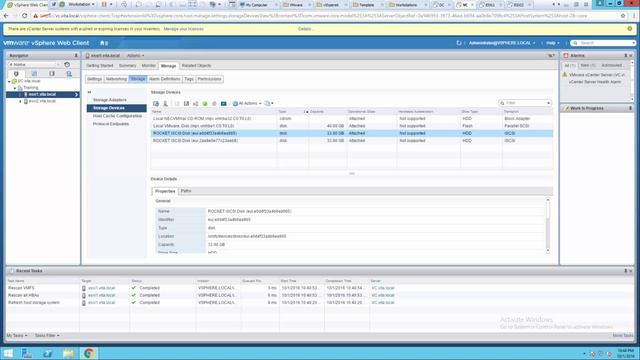This screenshot has height=360, width=640.
Task: Click the storage devices Filter field
Action: [525, 103]
